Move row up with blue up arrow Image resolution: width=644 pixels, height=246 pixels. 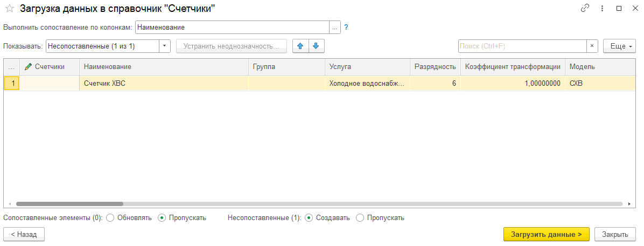(300, 46)
